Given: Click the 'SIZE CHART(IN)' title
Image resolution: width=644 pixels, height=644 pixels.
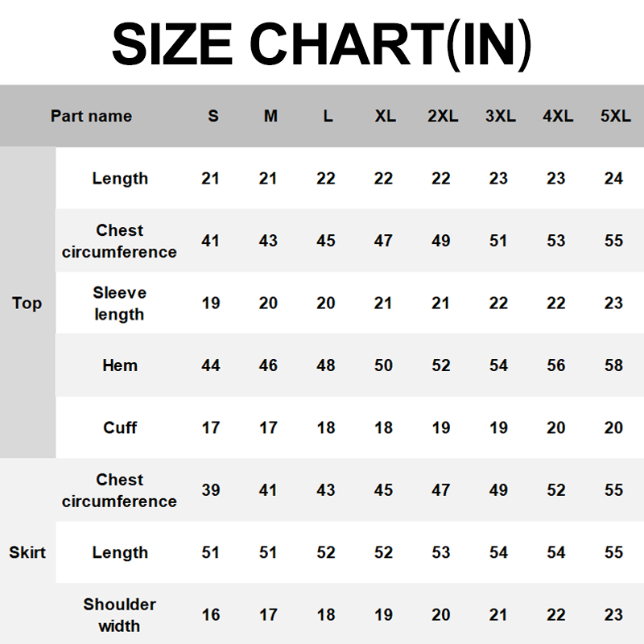Looking at the screenshot, I should [321, 44].
